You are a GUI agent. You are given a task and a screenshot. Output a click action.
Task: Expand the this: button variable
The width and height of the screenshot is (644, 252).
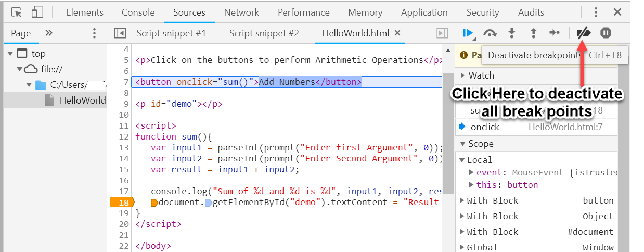471,185
